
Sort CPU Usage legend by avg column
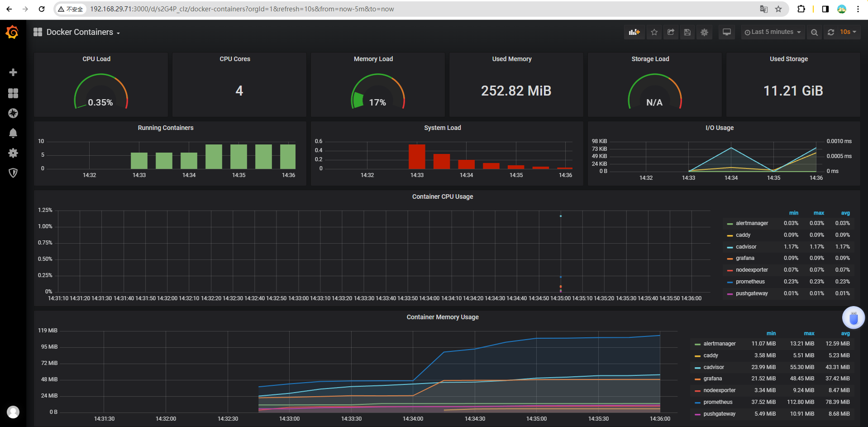coord(845,213)
